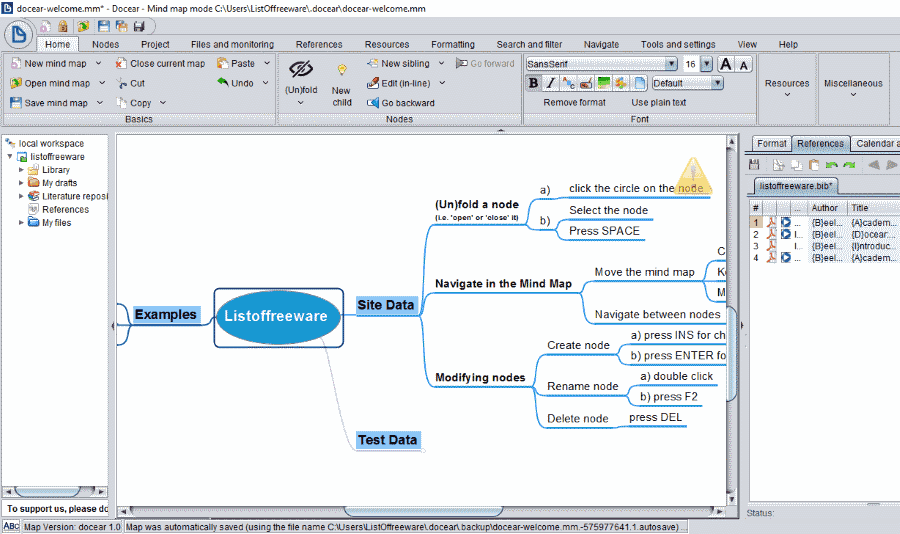
Task: Toggle Bold formatting button
Action: 534,83
